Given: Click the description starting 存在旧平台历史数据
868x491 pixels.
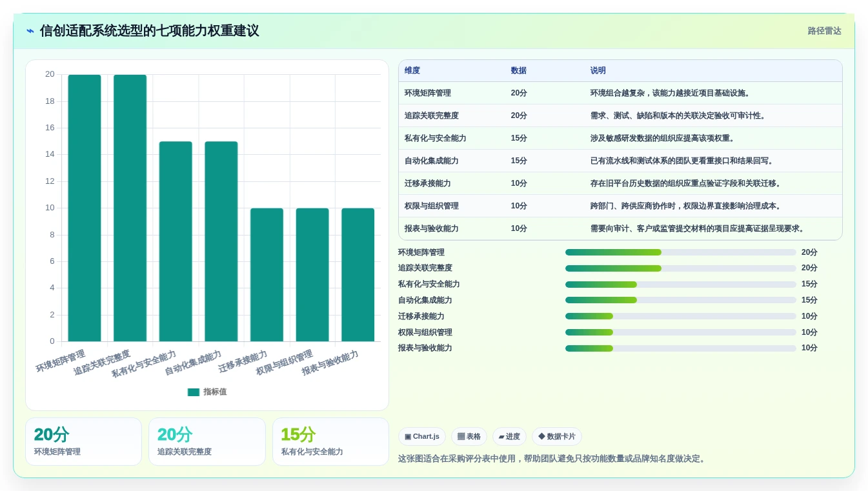Looking at the screenshot, I should click(687, 183).
